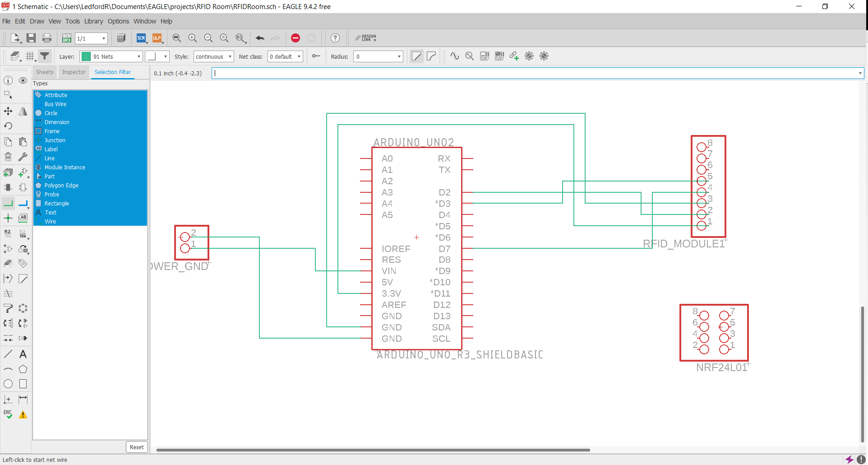The width and height of the screenshot is (868, 465).
Task: Select the Delete tool
Action: click(8, 157)
